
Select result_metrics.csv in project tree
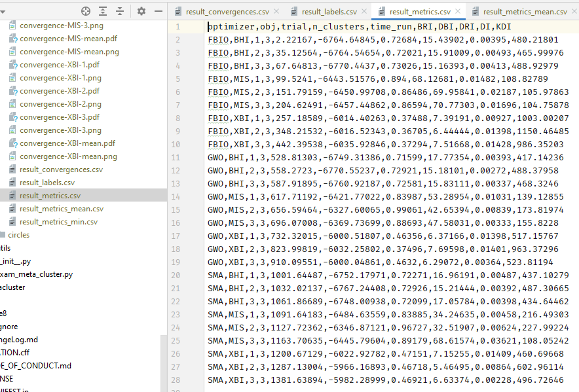pos(50,196)
